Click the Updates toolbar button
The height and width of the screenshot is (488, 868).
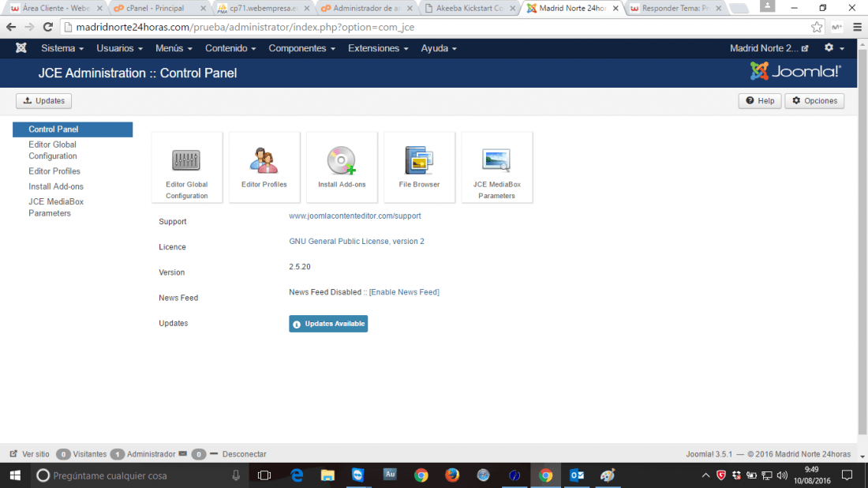coord(43,101)
